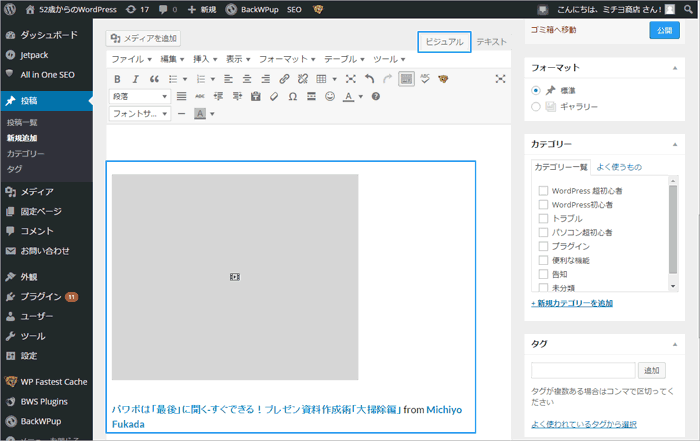Open text color dropdown arrow

coord(361,96)
